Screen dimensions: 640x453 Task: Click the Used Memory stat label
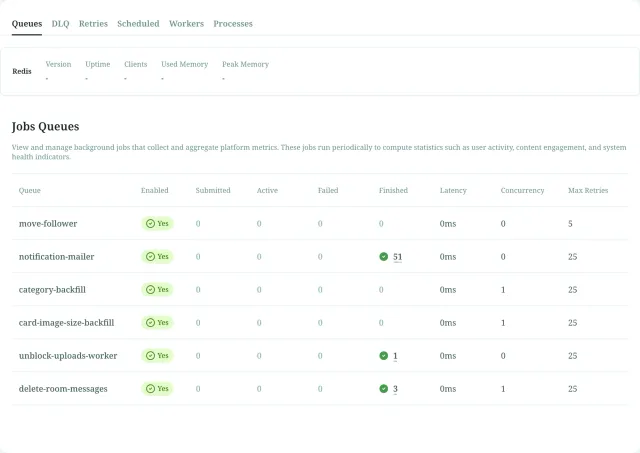tap(184, 64)
